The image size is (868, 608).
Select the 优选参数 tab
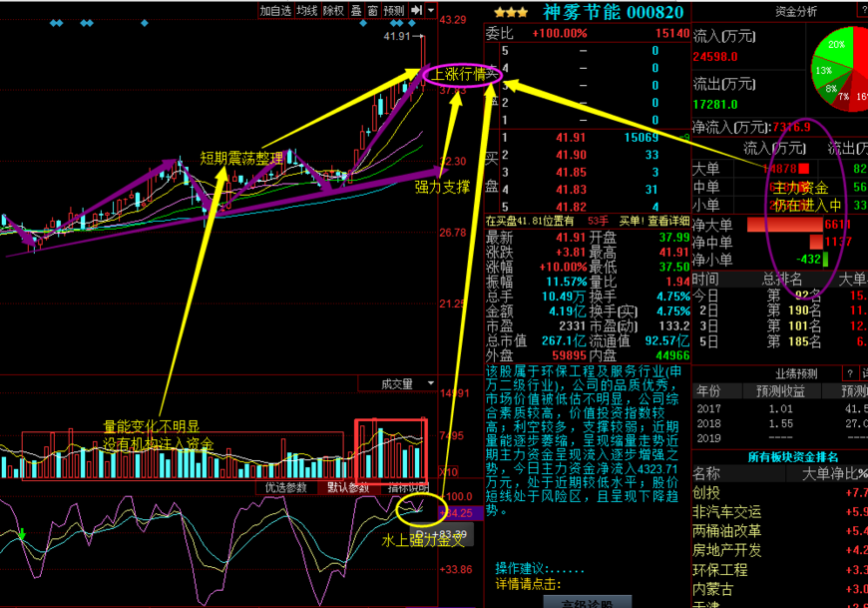(285, 488)
